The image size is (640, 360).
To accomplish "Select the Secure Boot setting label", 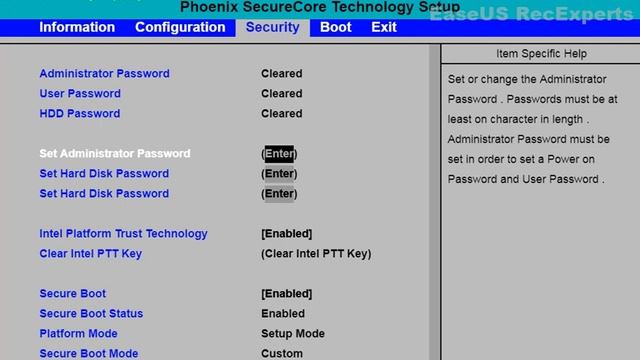I will (73, 293).
